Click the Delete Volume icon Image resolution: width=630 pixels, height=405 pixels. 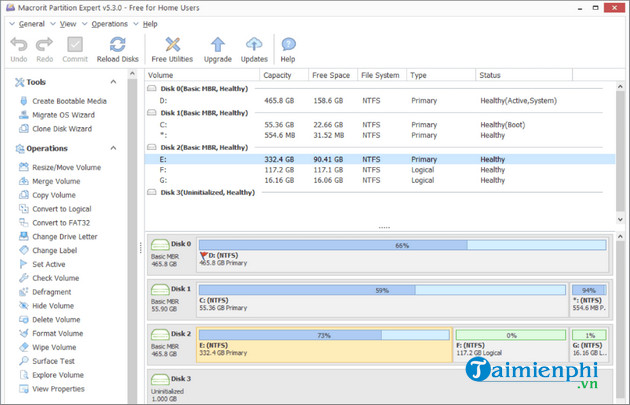(x=24, y=319)
